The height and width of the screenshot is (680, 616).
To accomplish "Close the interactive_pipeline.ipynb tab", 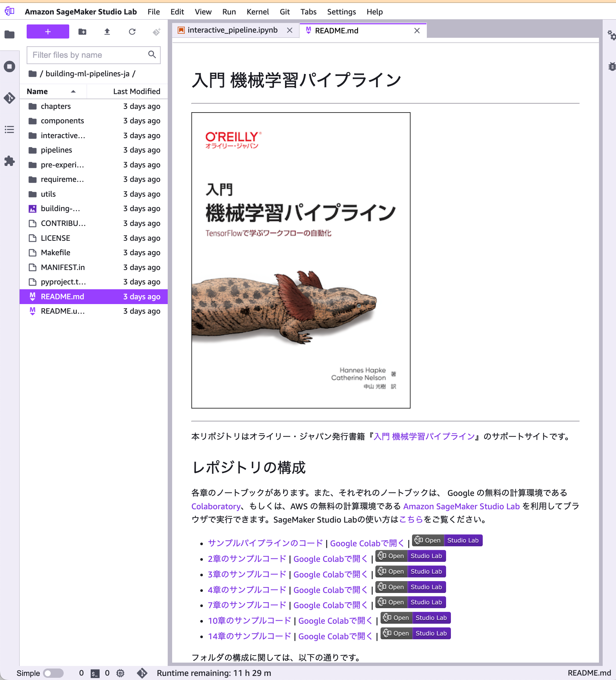I will (x=290, y=30).
